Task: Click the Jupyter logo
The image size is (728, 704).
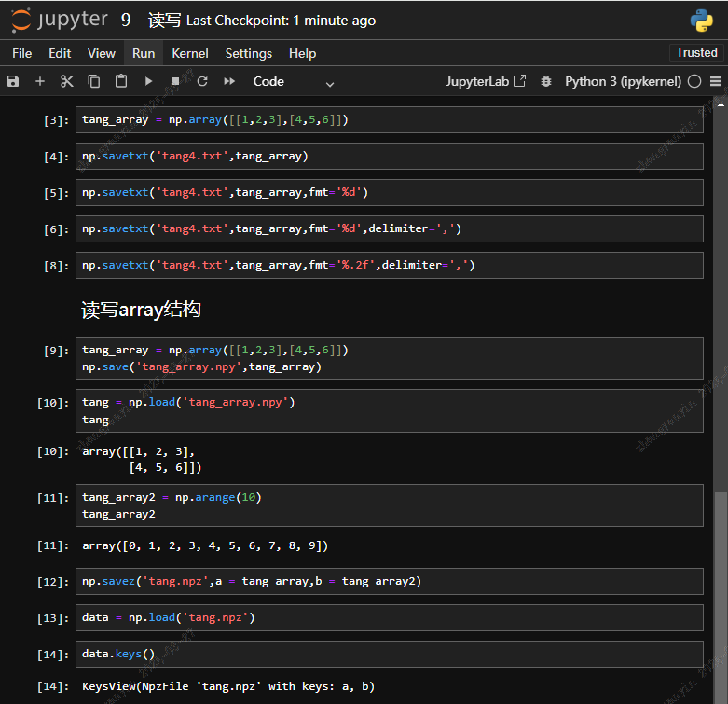Action: 60,21
